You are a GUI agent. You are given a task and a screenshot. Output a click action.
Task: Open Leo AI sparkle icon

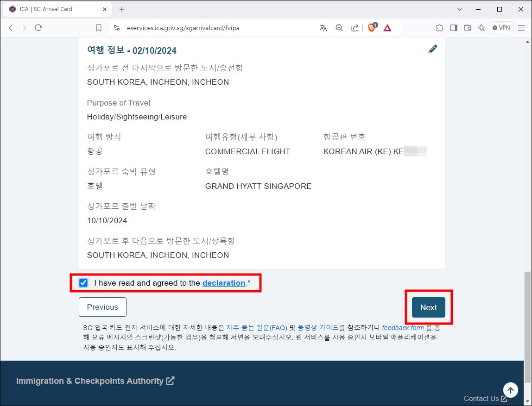click(x=481, y=28)
